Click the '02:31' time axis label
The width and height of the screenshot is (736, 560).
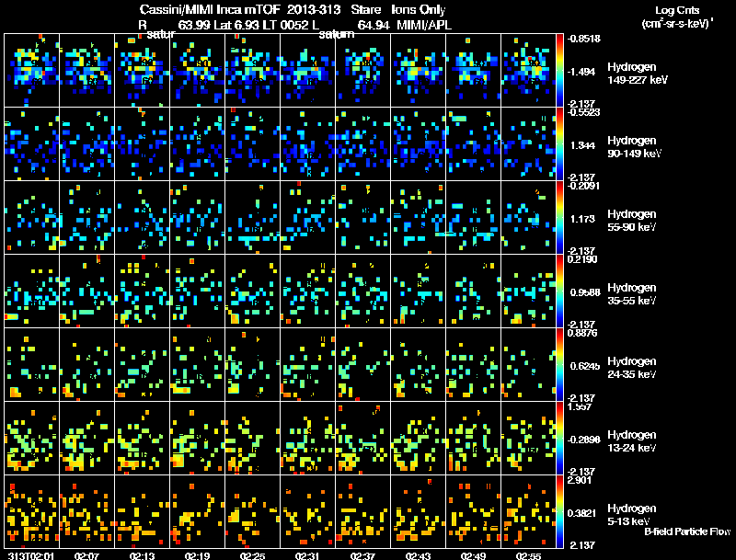(307, 556)
